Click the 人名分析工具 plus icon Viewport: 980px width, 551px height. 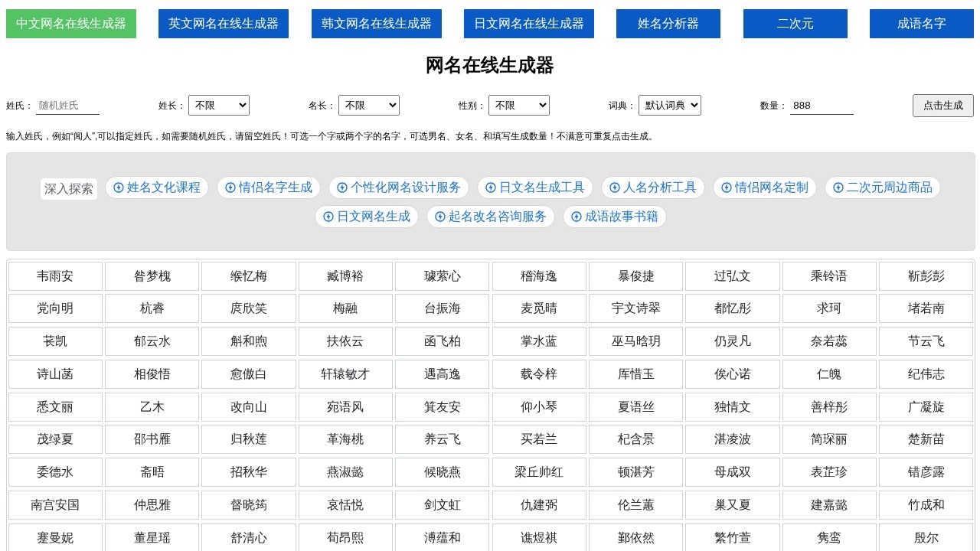(615, 187)
